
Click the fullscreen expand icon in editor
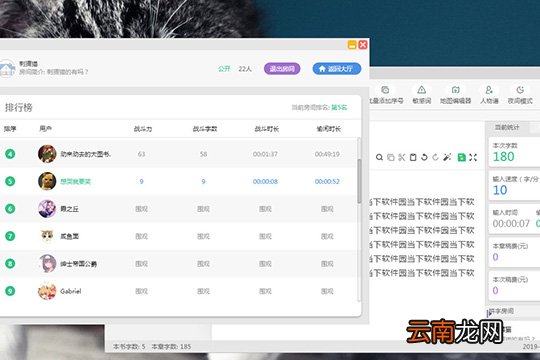[x=473, y=157]
